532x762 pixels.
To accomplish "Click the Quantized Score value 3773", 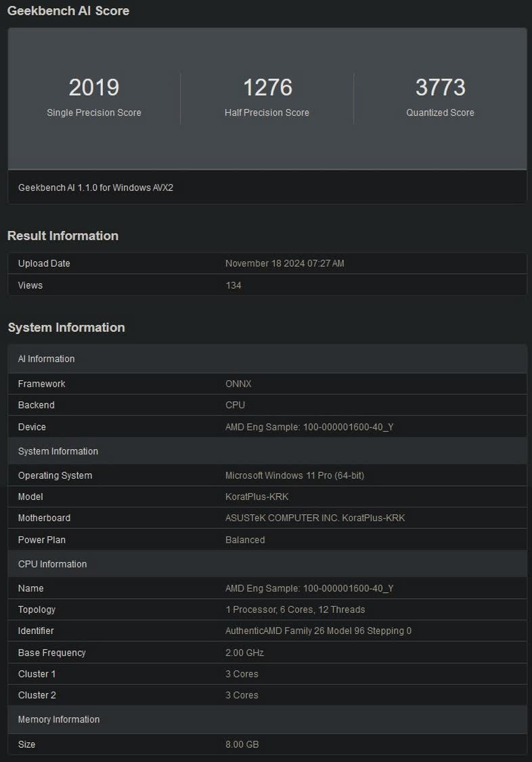I will [x=440, y=87].
